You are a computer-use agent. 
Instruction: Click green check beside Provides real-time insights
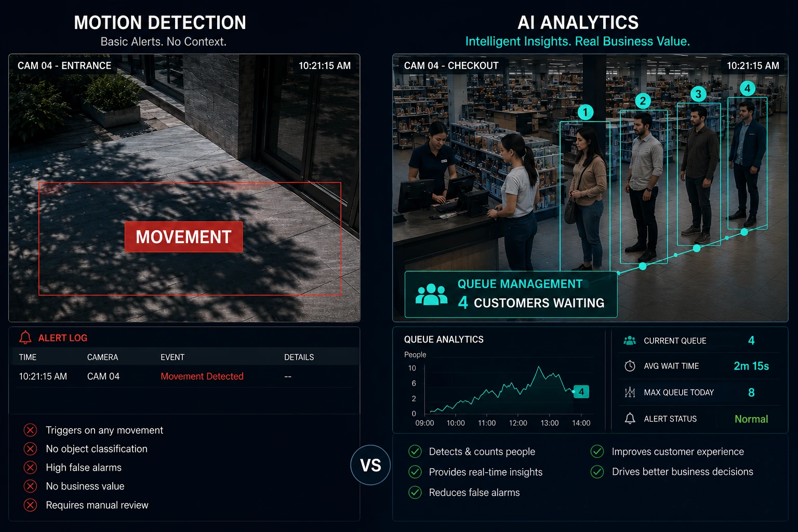tap(415, 472)
